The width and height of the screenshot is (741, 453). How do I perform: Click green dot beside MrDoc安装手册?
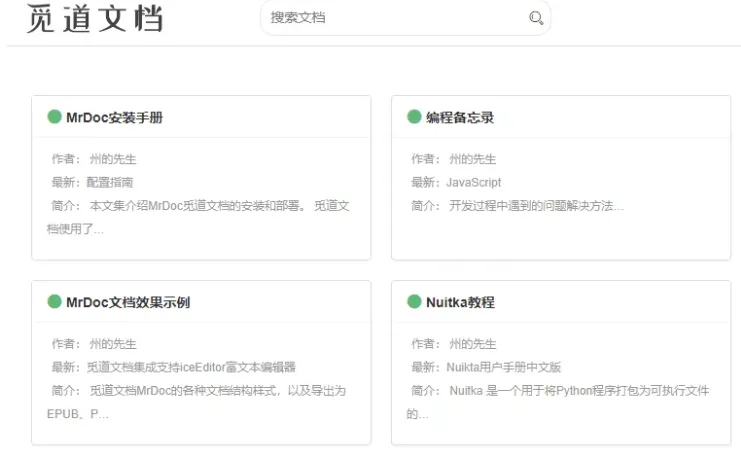[54, 116]
